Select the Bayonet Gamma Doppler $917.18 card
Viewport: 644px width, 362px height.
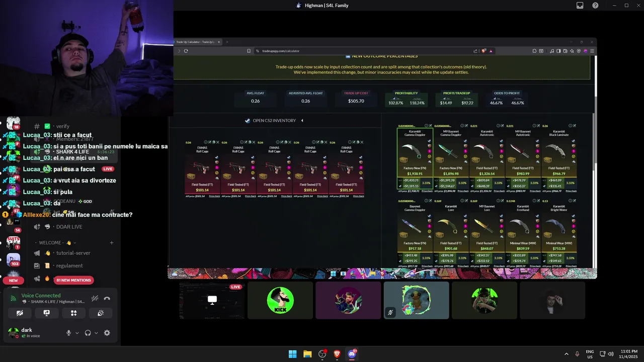click(415, 233)
